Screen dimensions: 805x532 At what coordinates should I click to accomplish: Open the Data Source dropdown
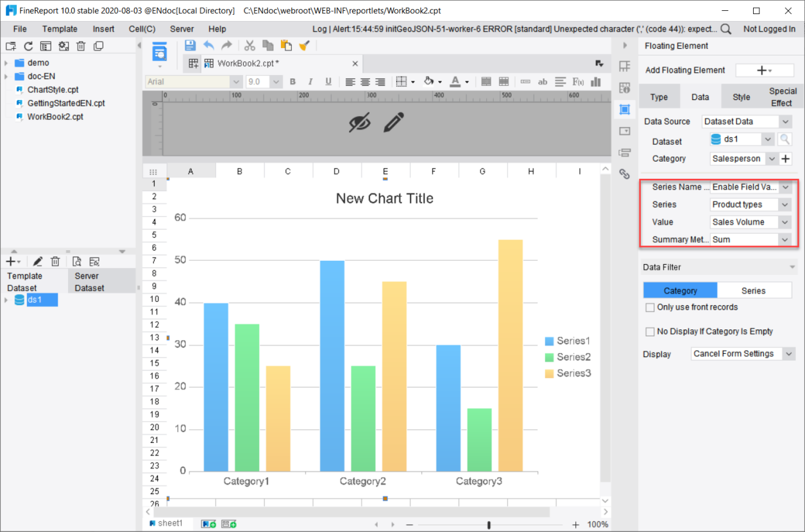click(x=747, y=121)
